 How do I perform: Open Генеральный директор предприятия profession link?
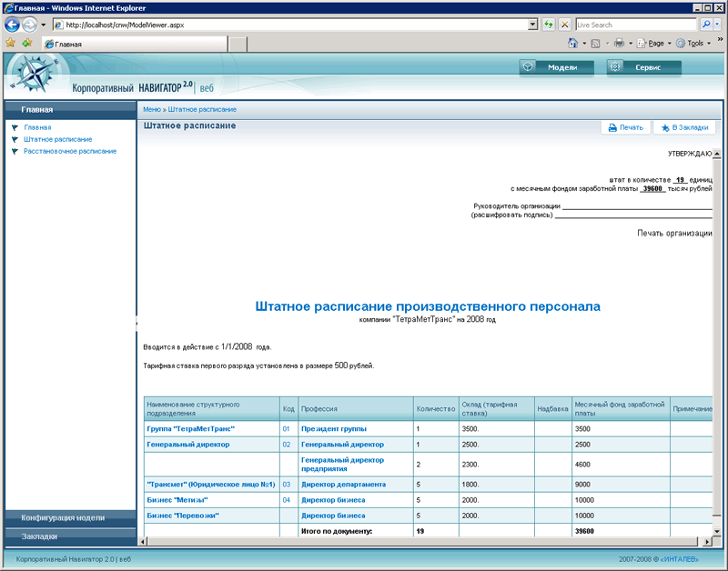tap(343, 465)
